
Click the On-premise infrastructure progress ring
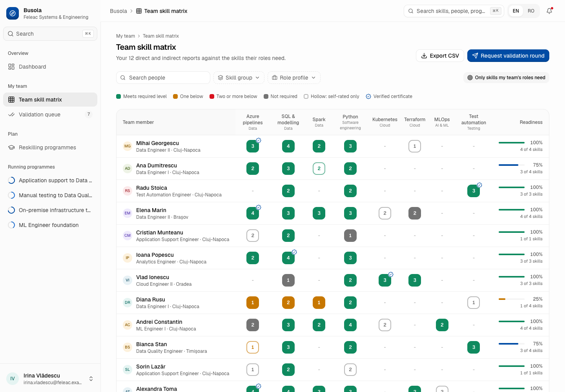pos(11,210)
